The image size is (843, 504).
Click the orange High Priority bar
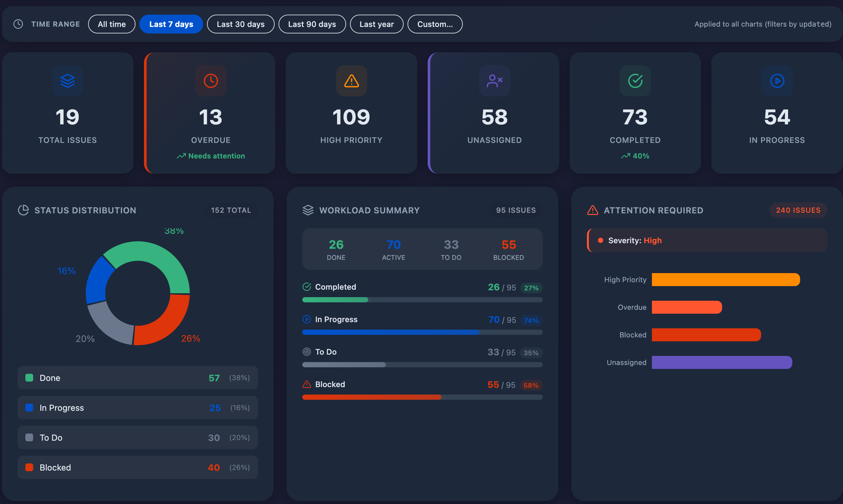click(726, 280)
